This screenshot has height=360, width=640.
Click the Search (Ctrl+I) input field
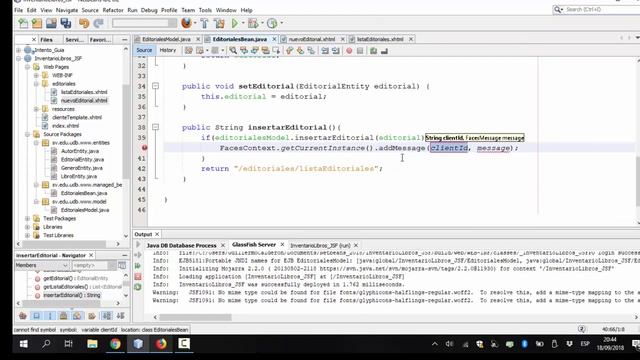602,9
